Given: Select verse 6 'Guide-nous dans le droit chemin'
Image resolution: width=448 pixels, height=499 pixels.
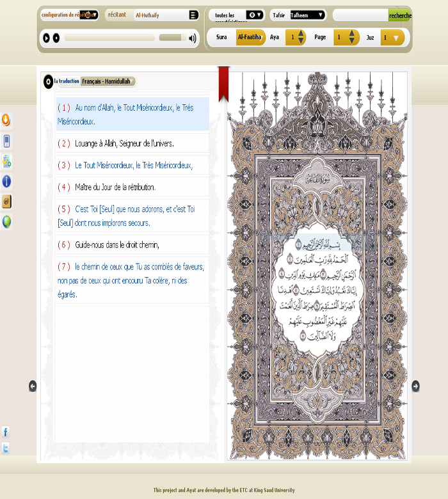Looking at the screenshot, I should 132,244.
